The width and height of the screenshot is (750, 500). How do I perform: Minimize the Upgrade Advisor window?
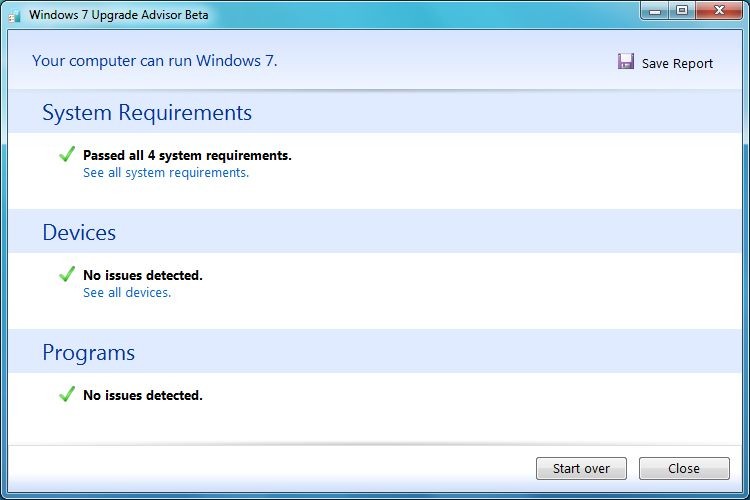coord(656,10)
